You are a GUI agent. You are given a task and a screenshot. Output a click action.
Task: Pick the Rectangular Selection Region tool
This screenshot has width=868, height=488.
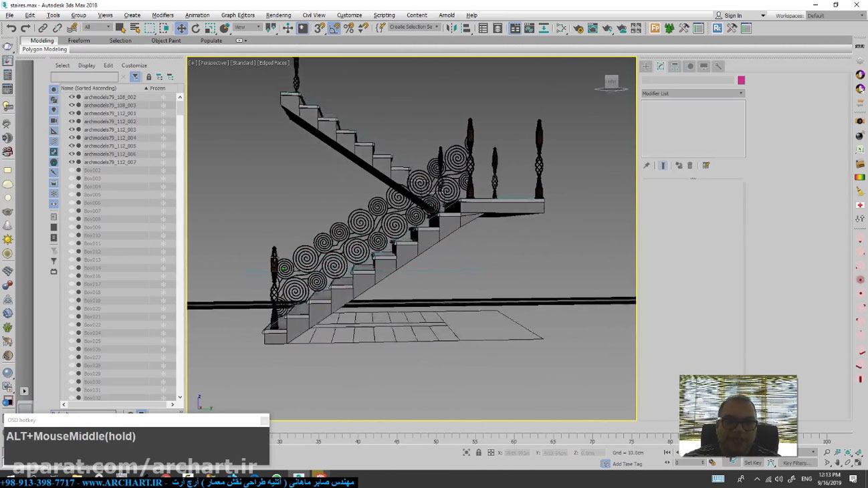[x=150, y=28]
